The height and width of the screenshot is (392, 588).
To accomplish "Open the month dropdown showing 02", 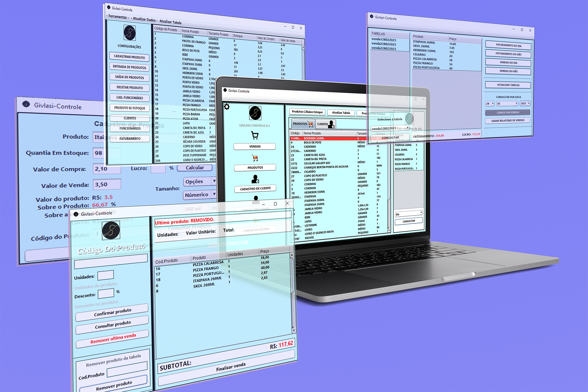I will [x=507, y=104].
